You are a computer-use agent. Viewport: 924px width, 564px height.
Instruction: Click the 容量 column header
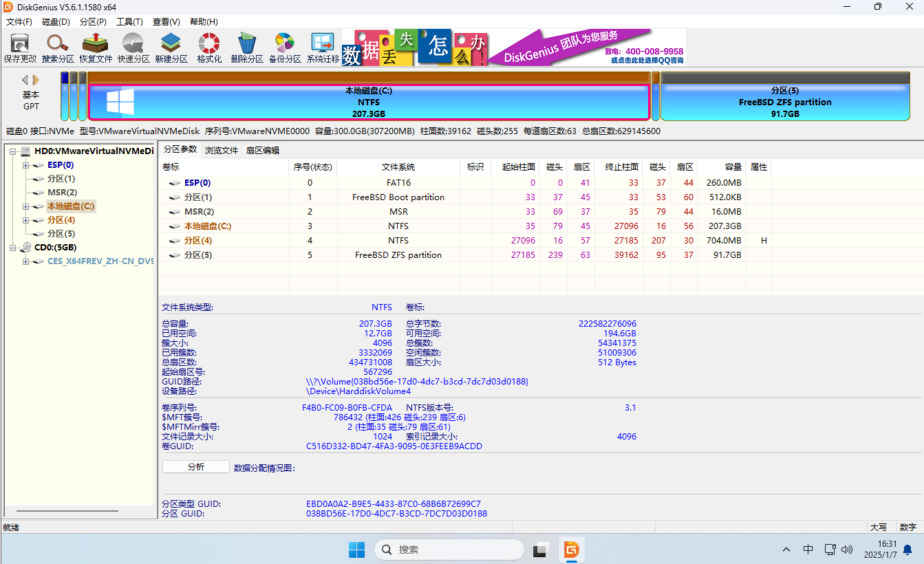pyautogui.click(x=722, y=167)
